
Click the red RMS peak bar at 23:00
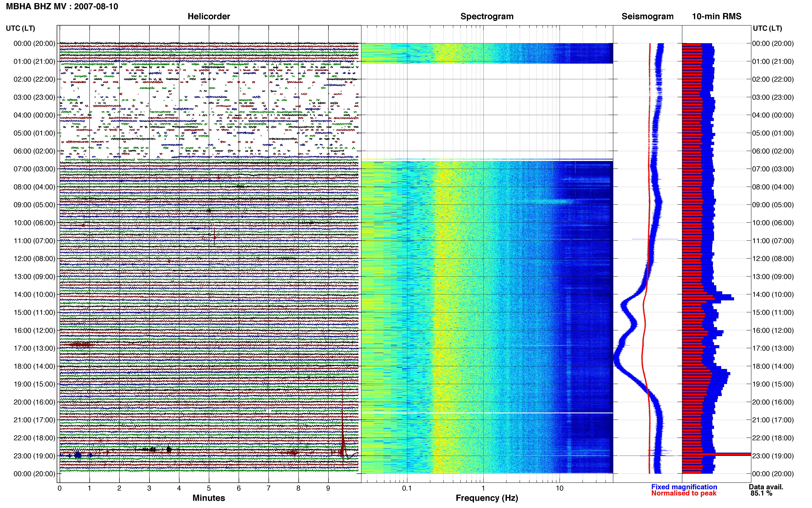tap(716, 454)
